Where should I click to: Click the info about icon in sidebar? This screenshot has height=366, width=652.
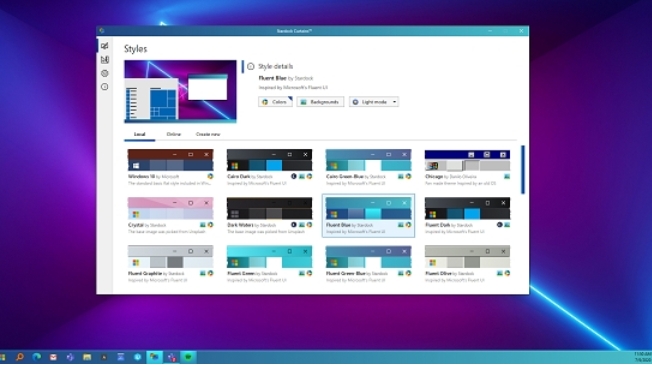point(104,87)
